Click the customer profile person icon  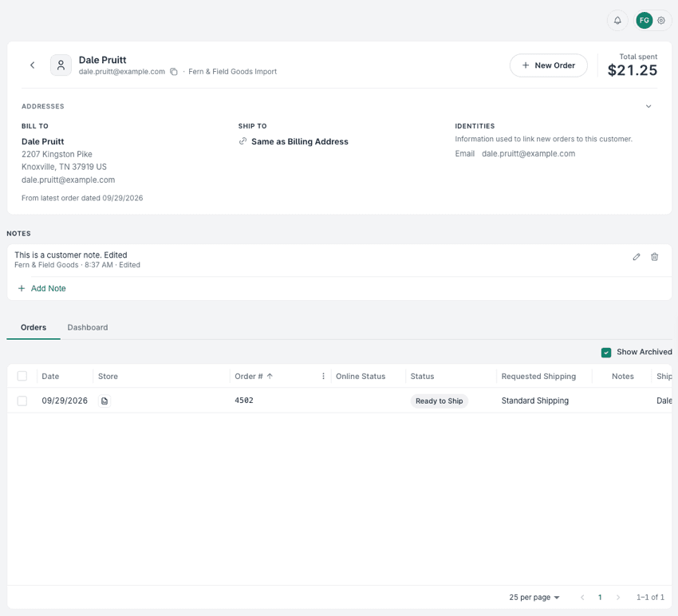point(61,65)
